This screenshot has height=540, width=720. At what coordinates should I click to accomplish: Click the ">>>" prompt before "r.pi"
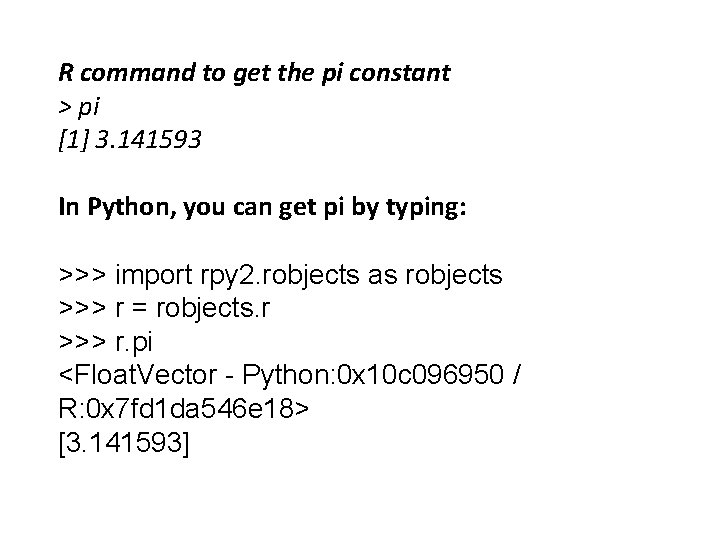84,343
